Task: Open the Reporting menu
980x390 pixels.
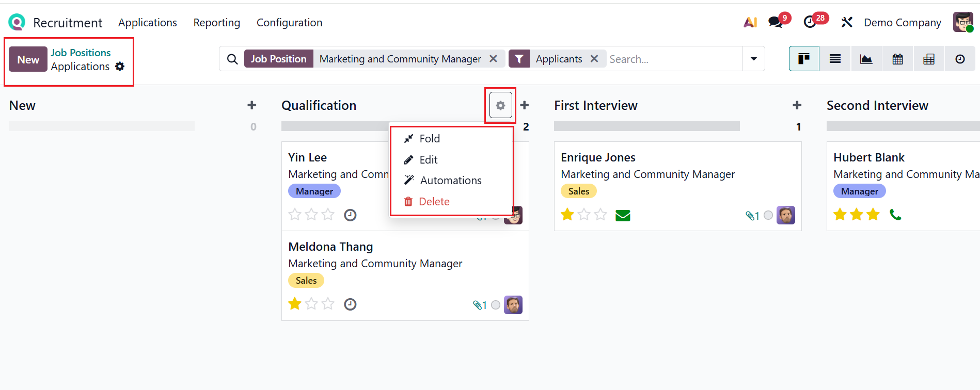Action: point(216,23)
